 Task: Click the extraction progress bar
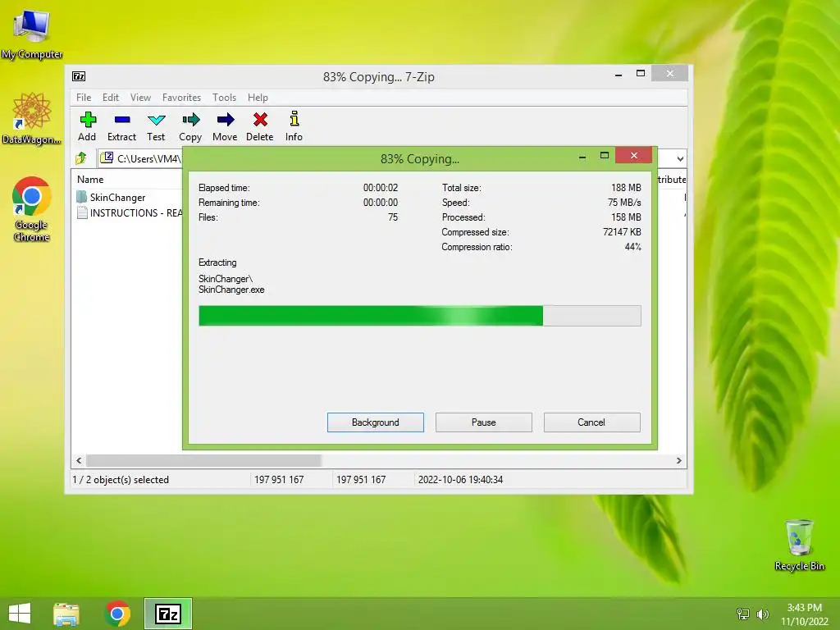420,316
